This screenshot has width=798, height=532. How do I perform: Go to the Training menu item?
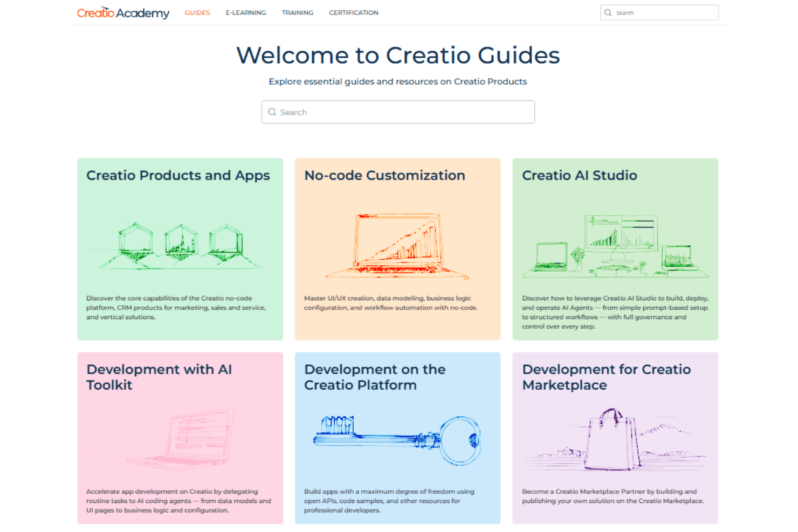pos(298,12)
